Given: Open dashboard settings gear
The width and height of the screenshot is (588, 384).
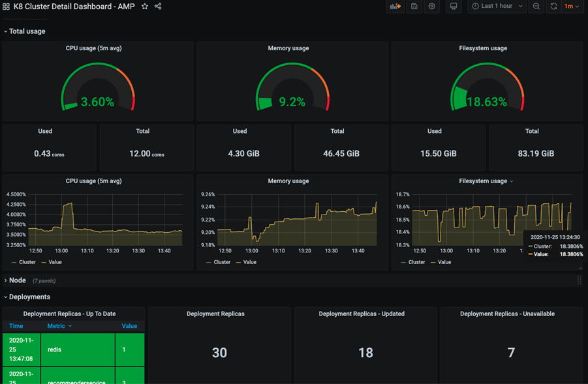Looking at the screenshot, I should 431,7.
